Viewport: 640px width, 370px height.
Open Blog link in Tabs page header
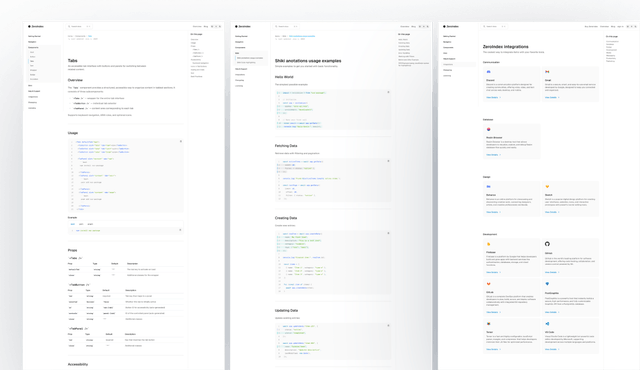coord(206,27)
